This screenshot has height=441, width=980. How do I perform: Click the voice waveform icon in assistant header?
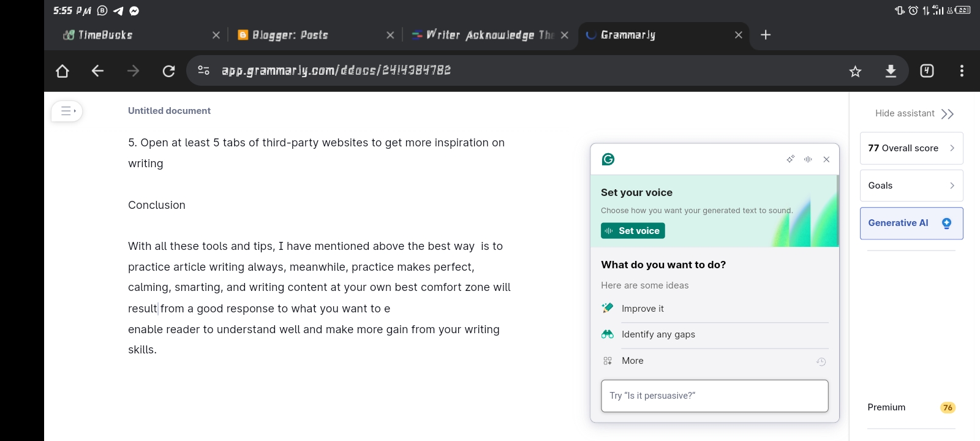tap(808, 159)
